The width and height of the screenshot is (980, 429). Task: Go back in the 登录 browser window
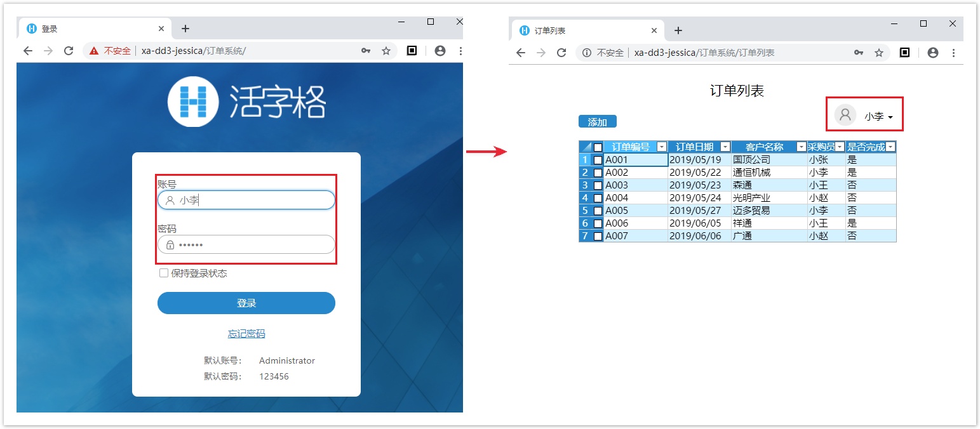pyautogui.click(x=27, y=51)
